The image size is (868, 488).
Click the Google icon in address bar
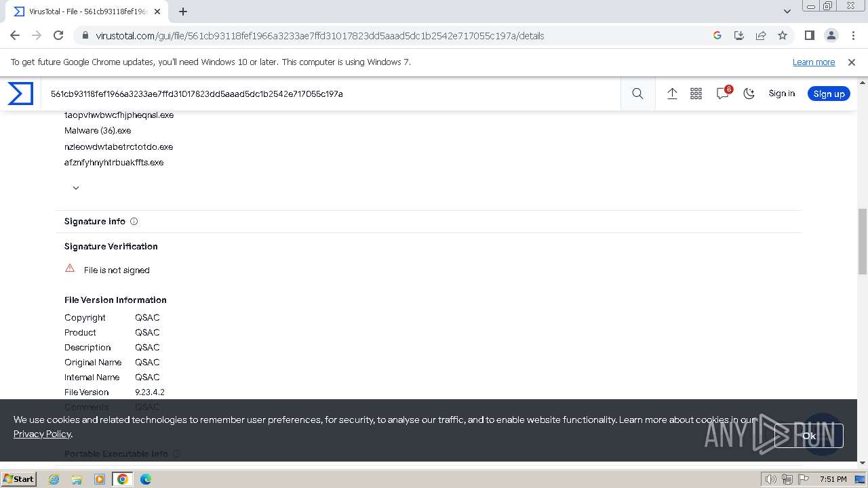(717, 35)
